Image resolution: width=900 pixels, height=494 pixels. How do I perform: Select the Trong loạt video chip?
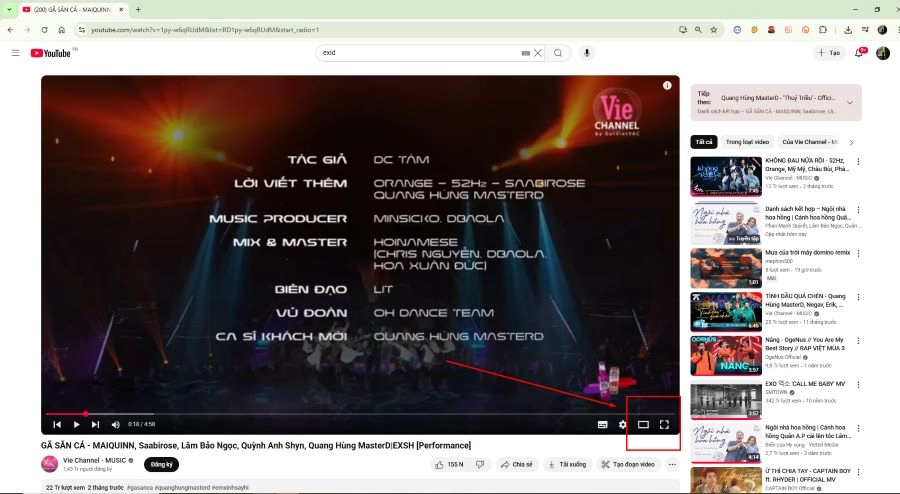(747, 142)
